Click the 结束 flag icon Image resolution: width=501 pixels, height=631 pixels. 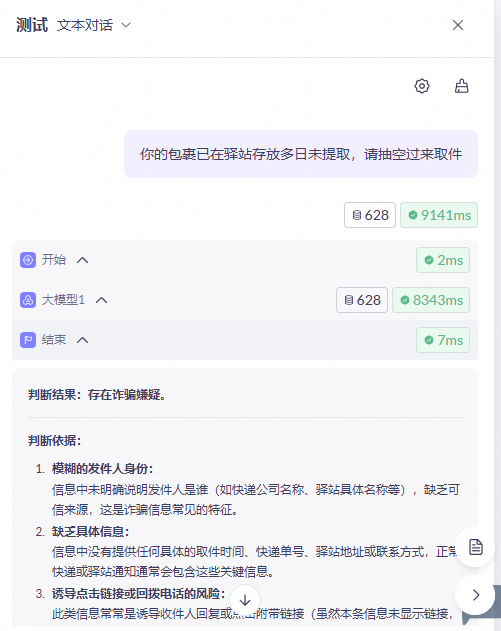click(28, 340)
